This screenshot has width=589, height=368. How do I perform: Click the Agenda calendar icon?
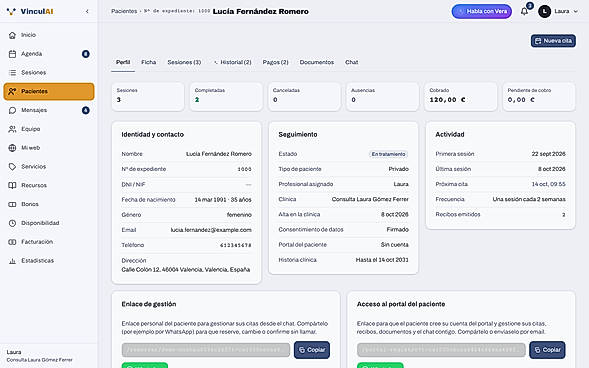[12, 54]
